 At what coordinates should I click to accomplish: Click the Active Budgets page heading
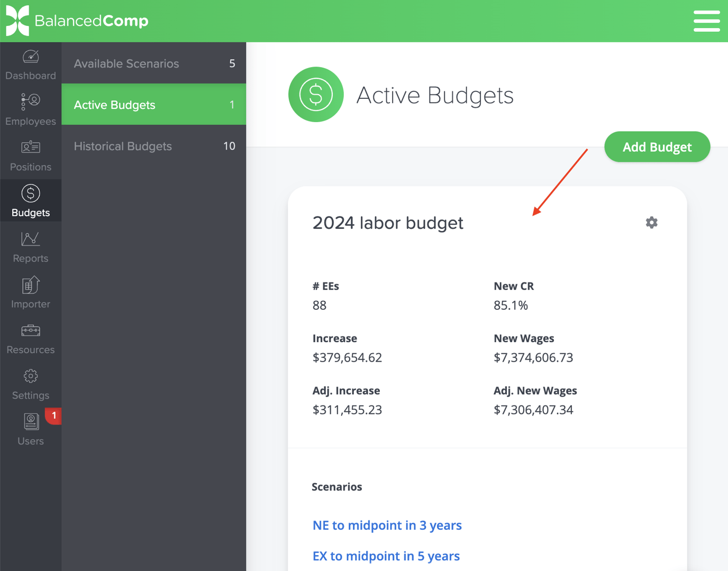click(435, 95)
